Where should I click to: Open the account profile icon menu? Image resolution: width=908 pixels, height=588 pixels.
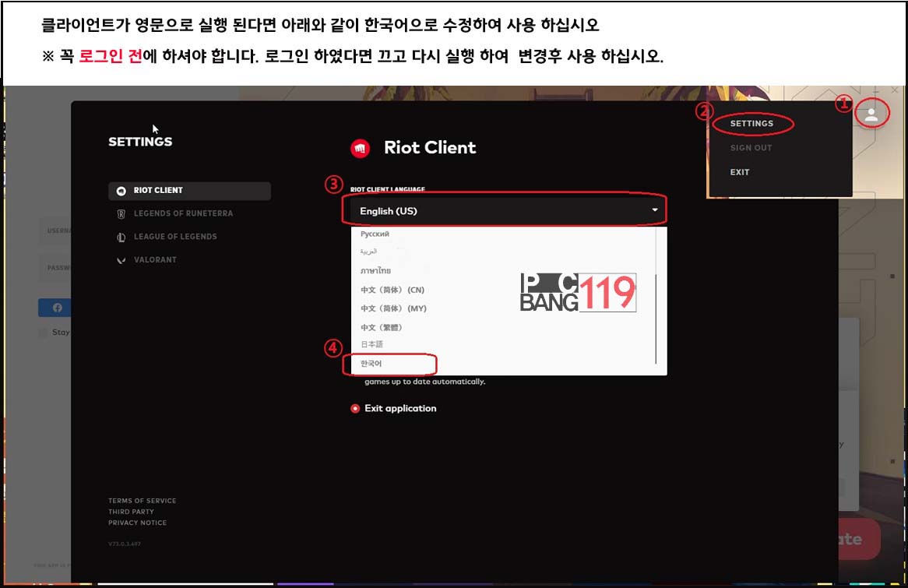pyautogui.click(x=871, y=114)
